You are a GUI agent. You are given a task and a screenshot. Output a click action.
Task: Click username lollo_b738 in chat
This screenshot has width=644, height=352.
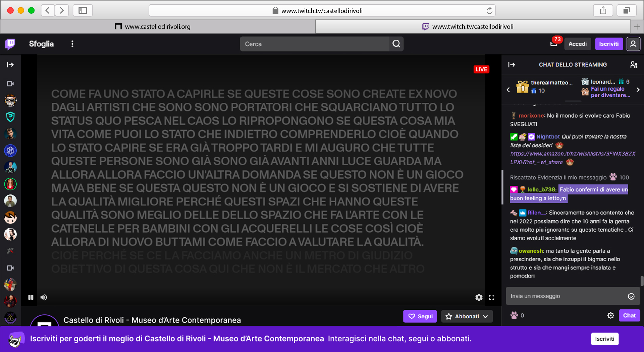[x=541, y=190]
